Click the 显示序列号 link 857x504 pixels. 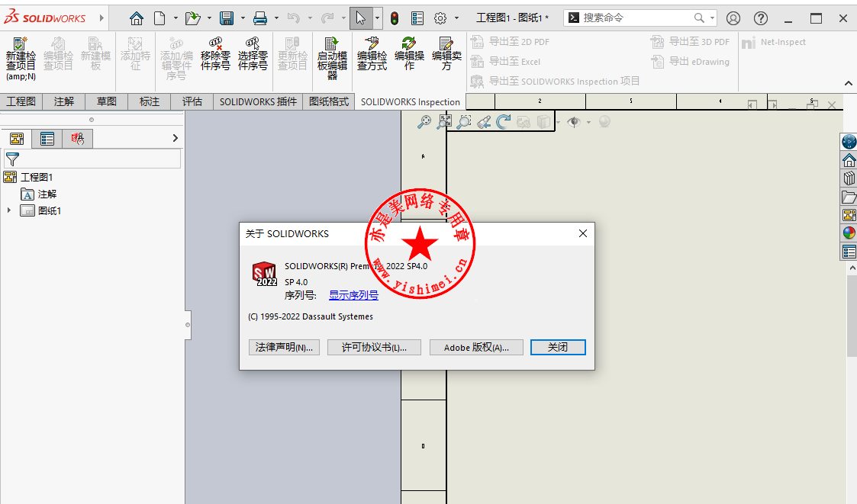coord(353,295)
